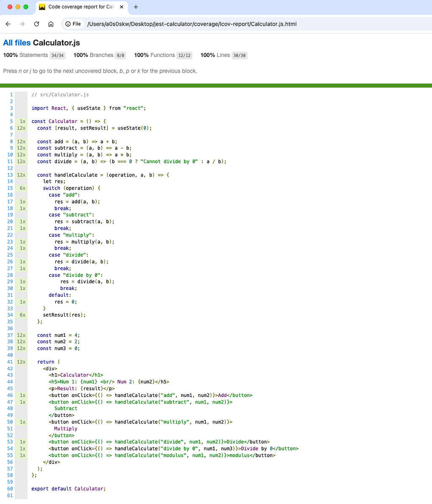Viewport: 432px width, 504px height.
Task: Jump to line number 34
Action: [x=10, y=315]
